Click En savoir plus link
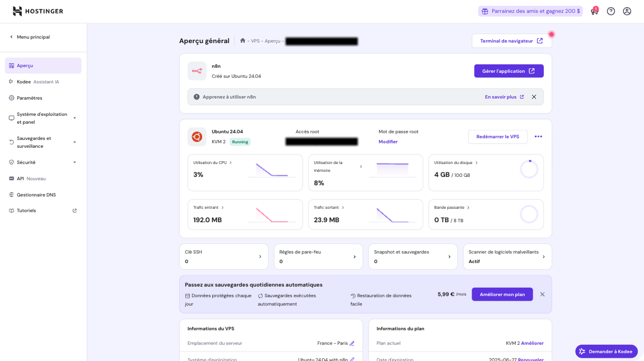Image resolution: width=644 pixels, height=361 pixels. pos(505,97)
